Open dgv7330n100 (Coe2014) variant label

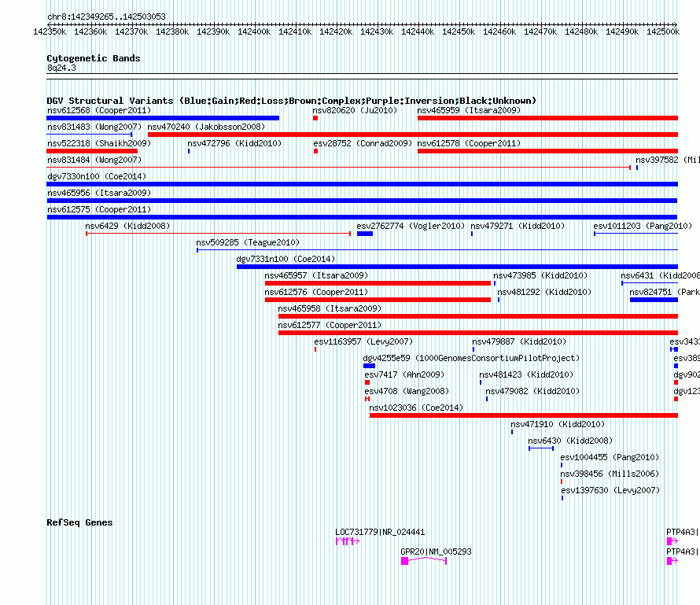coord(97,176)
